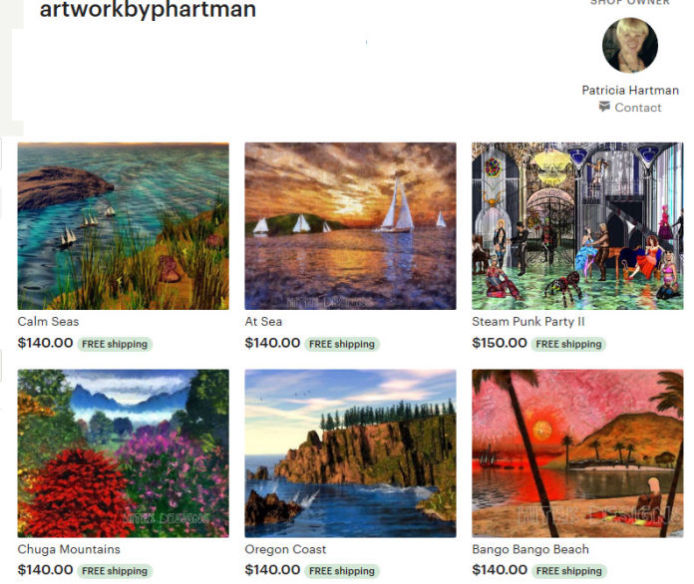Image resolution: width=694 pixels, height=584 pixels.
Task: Click the At Sea title link
Action: tap(263, 321)
